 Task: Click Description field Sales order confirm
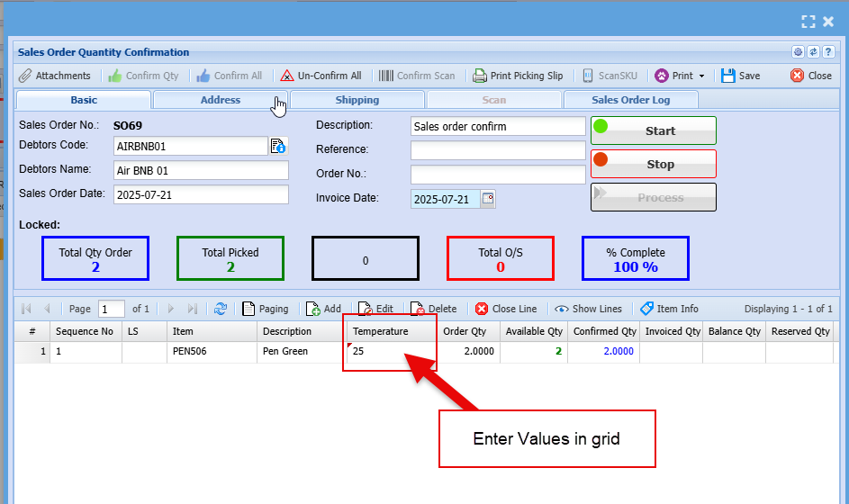tap(498, 127)
